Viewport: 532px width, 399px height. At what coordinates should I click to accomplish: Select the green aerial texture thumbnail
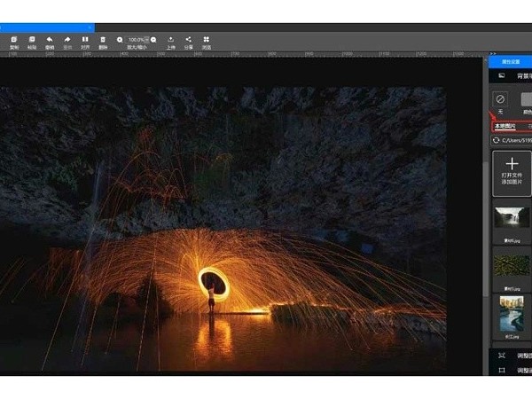point(512,264)
